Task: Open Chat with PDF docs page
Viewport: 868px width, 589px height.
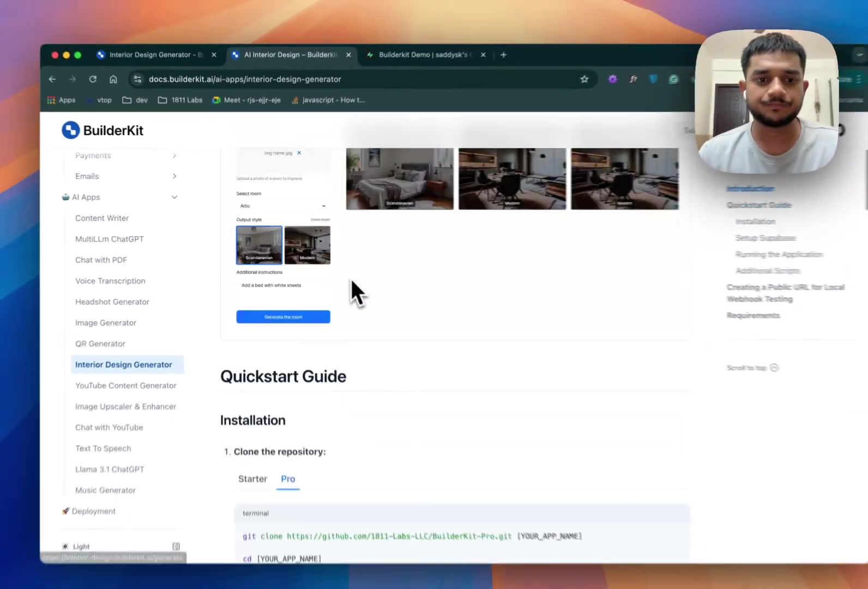Action: (x=101, y=260)
